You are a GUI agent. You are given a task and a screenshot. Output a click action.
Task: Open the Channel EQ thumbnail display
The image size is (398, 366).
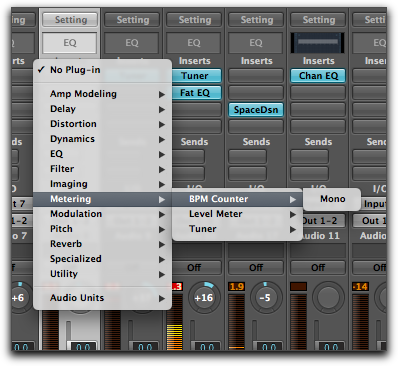318,43
